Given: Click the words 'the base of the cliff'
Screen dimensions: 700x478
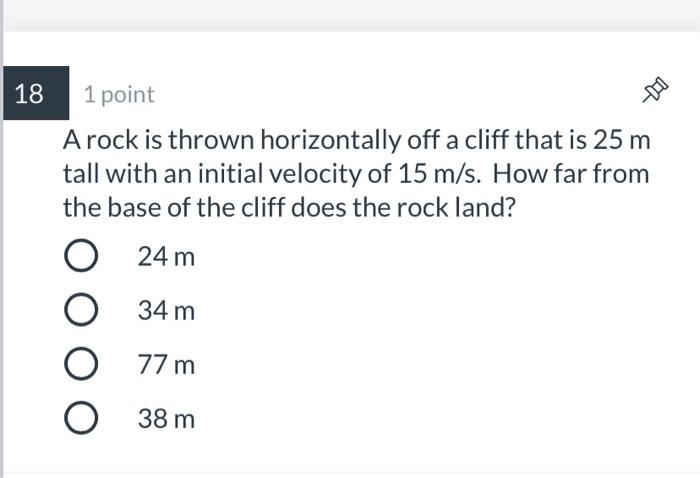Looking at the screenshot, I should (174, 208).
